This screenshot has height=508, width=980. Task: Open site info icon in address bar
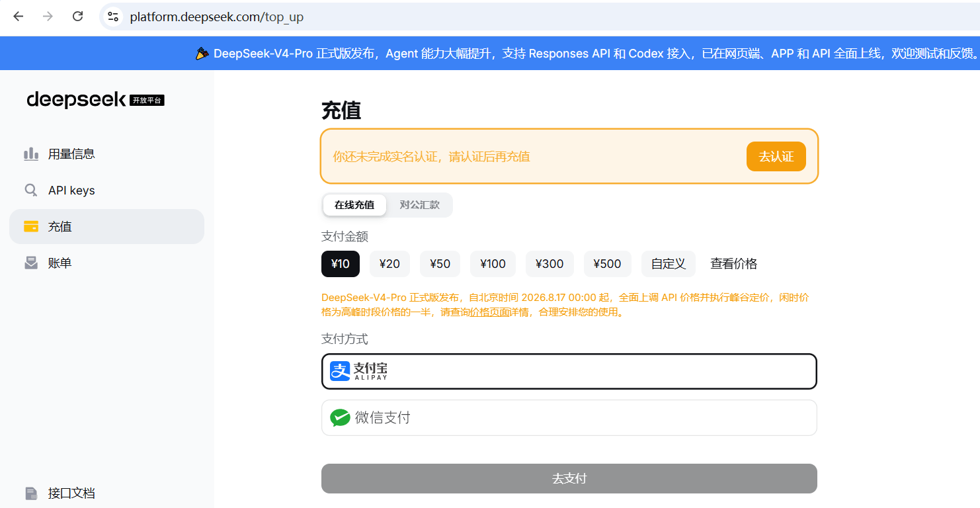point(113,17)
